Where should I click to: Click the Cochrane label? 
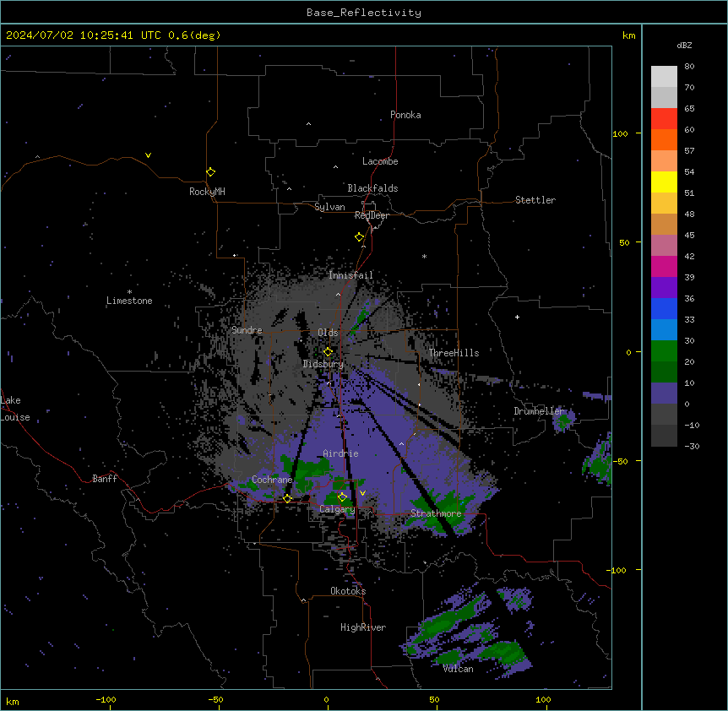(x=272, y=480)
